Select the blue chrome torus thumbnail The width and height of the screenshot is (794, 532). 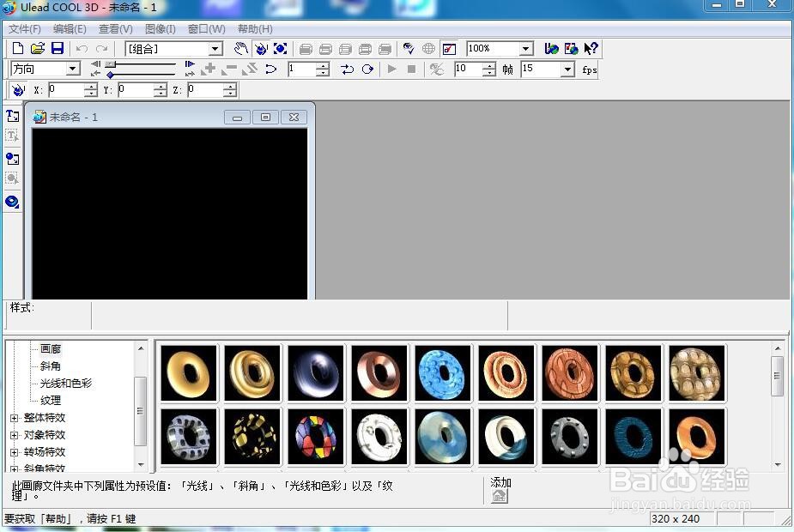click(x=316, y=373)
